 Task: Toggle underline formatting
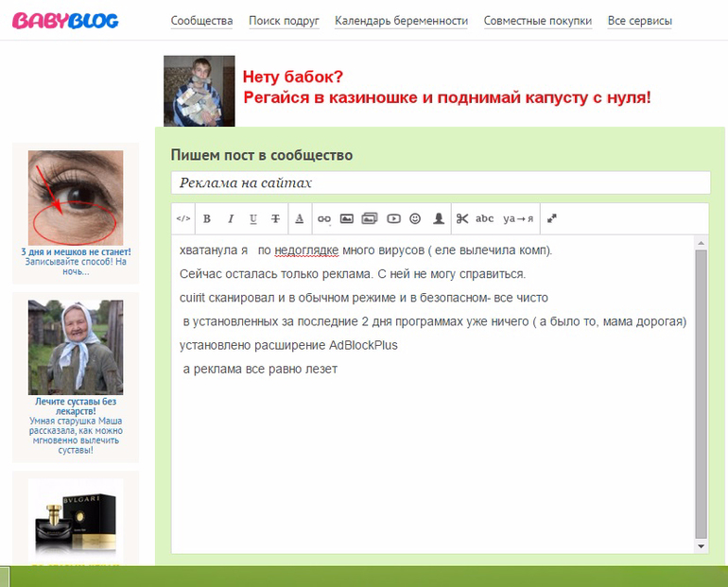point(252,218)
